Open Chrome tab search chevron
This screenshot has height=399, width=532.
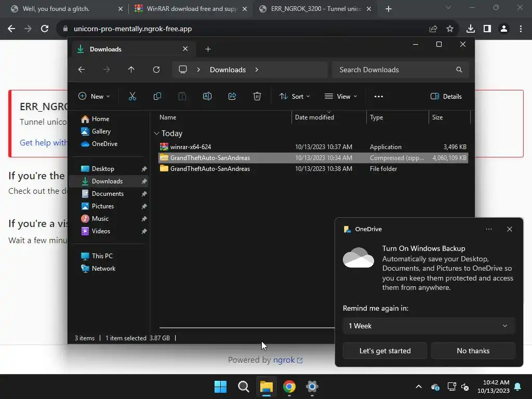point(448,7)
